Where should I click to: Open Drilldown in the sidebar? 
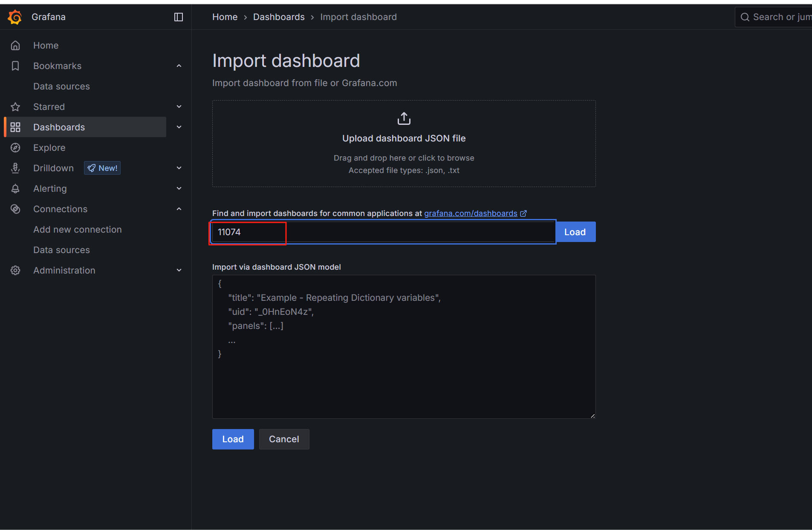pos(54,168)
